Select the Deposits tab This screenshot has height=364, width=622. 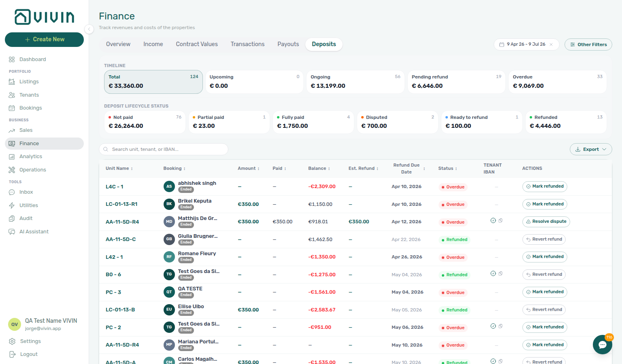pos(324,44)
